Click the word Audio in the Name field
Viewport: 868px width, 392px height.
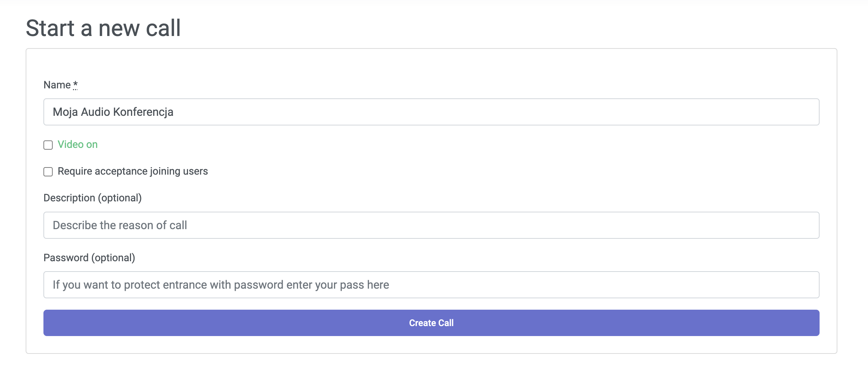[x=95, y=112]
